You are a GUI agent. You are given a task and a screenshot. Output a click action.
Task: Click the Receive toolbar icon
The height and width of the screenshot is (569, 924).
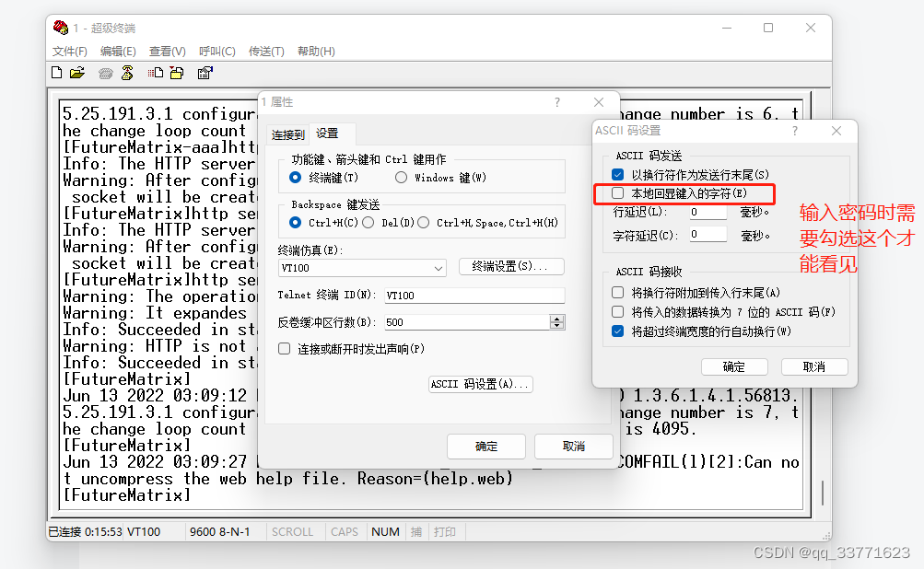pos(178,73)
